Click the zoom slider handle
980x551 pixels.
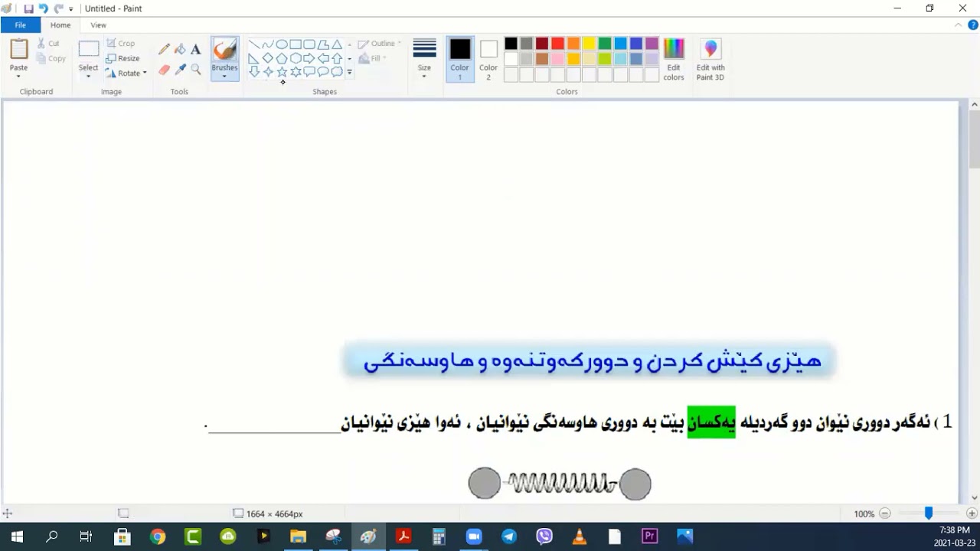(929, 514)
